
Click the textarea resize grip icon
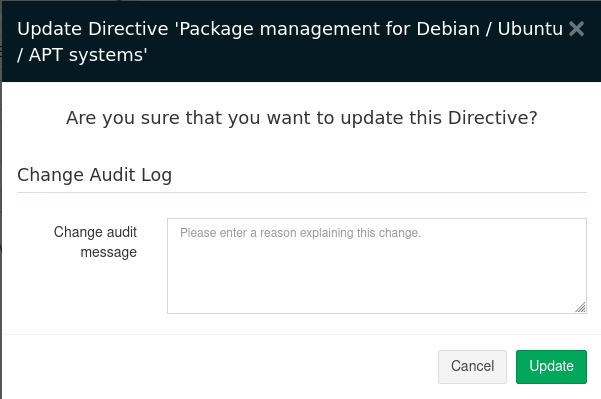(580, 307)
